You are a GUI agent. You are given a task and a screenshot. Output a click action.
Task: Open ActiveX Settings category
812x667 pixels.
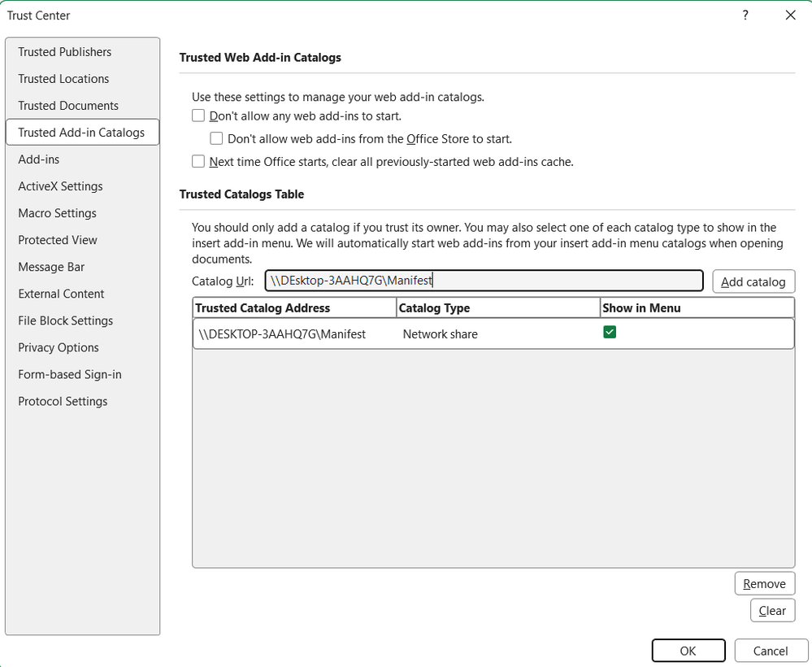click(x=60, y=186)
